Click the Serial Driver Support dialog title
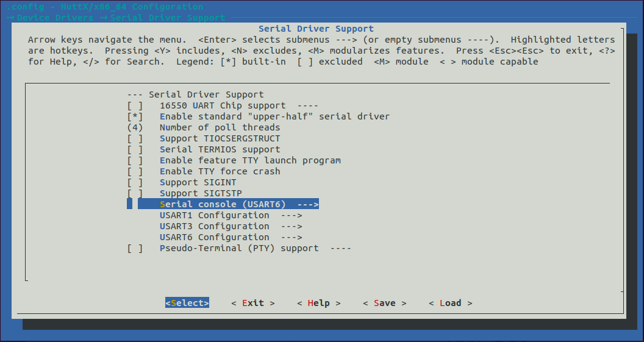The image size is (644, 342). coord(317,29)
